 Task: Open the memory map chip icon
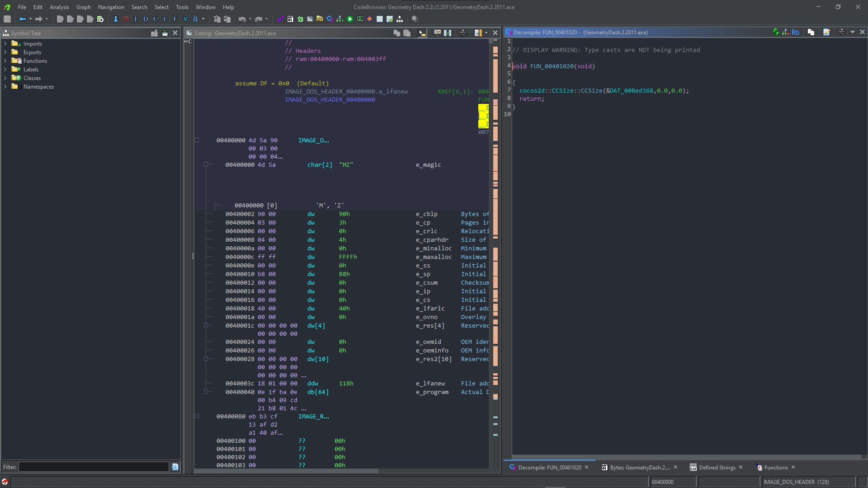pyautogui.click(x=360, y=19)
